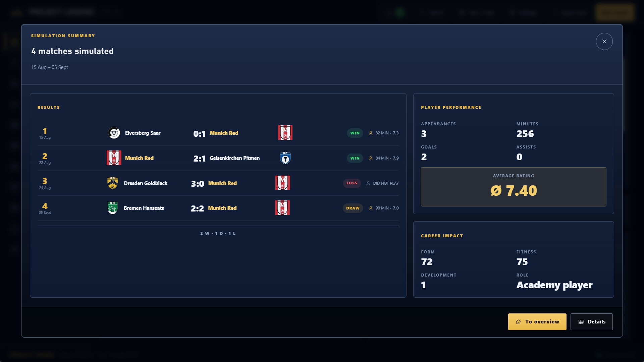Screen dimensions: 644x362
Task: Click the 3:0 score
Action: click(x=198, y=184)
